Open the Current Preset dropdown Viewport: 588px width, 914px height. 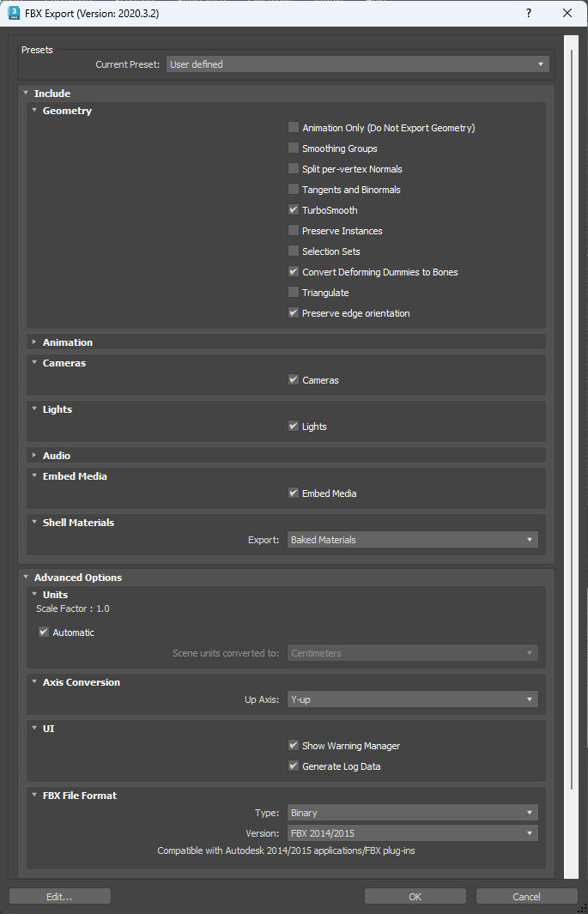(x=357, y=64)
